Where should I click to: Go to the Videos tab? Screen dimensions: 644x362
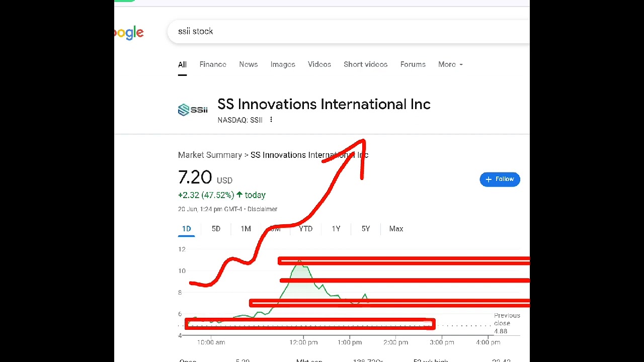pos(319,64)
